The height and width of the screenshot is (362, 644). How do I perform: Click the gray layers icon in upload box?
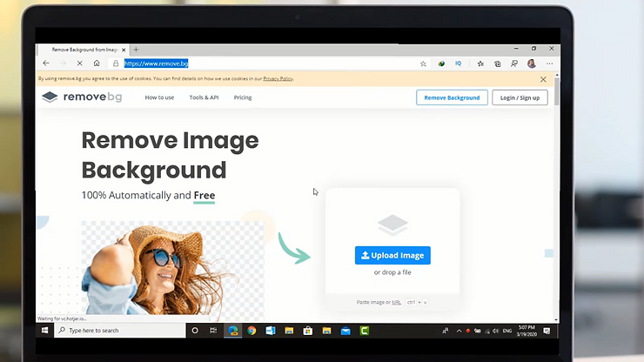(392, 225)
